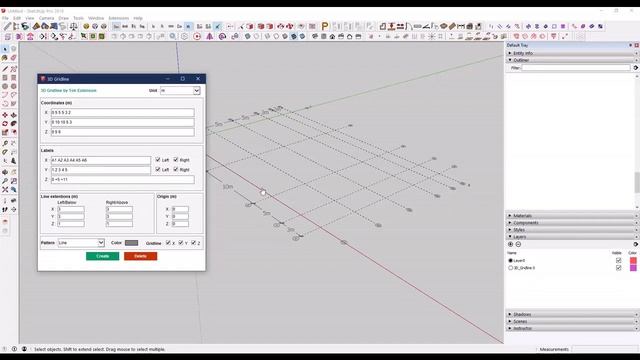Select the Zoom magnifier tool
Screen dimensions: 640x360
click(x=5, y=181)
